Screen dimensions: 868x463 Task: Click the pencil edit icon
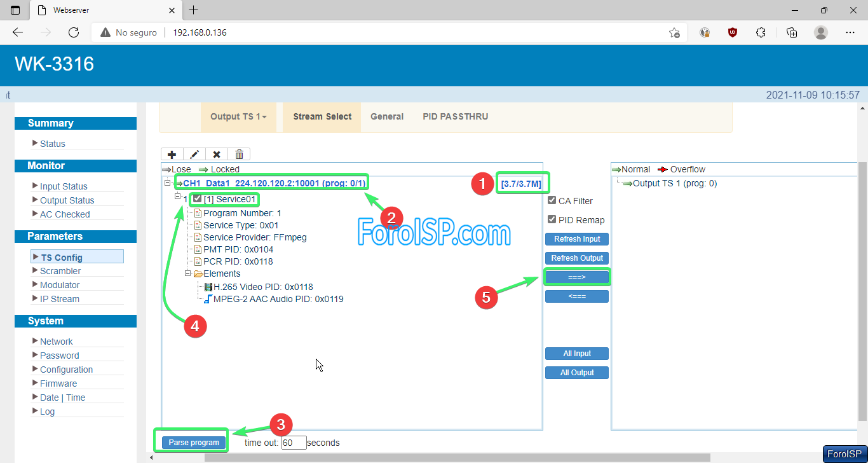(194, 155)
